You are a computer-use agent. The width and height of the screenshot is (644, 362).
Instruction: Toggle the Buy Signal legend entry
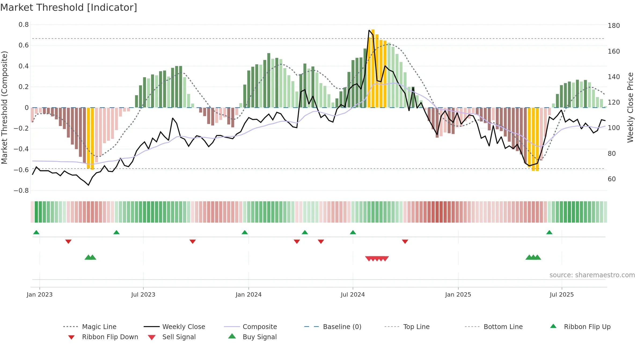(252, 337)
